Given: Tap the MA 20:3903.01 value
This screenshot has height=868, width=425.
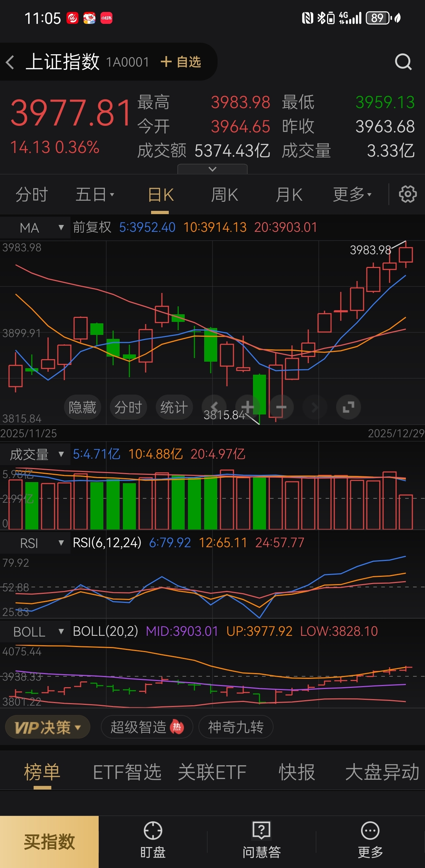Looking at the screenshot, I should pos(286,227).
